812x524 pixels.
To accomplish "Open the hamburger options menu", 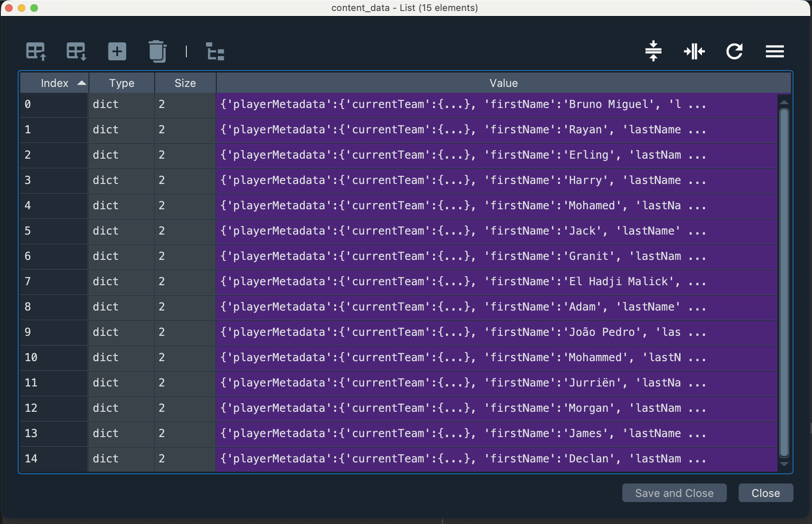I will pos(774,51).
